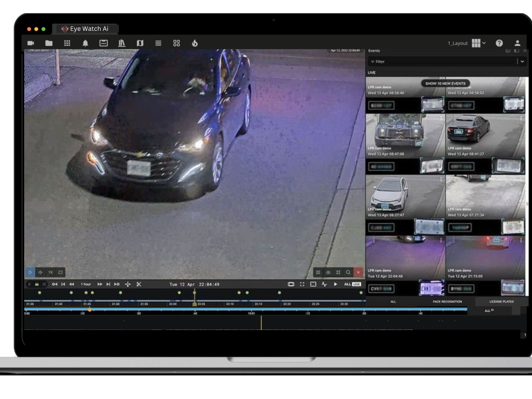Select the scissors clip export tool

[x=139, y=284]
